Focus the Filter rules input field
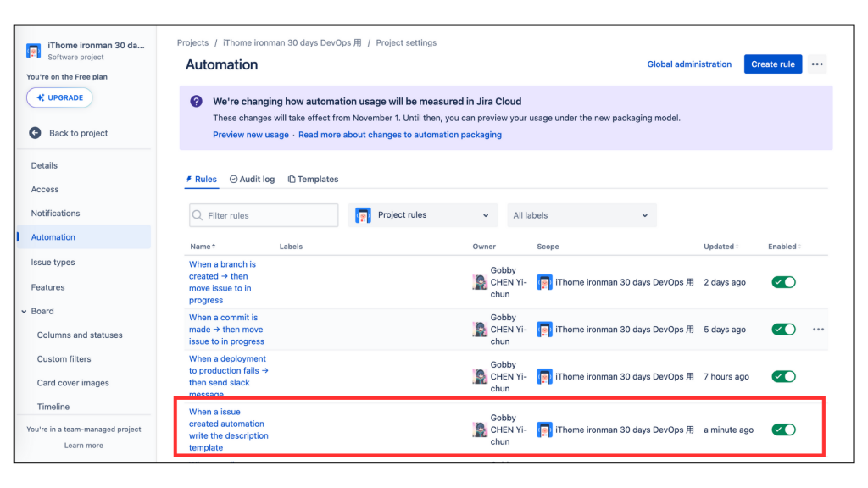 coord(264,215)
